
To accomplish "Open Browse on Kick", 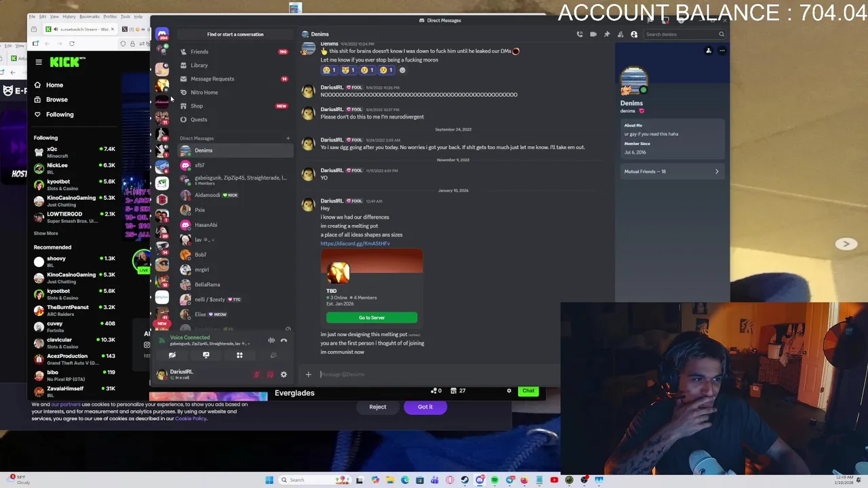I will coord(57,100).
